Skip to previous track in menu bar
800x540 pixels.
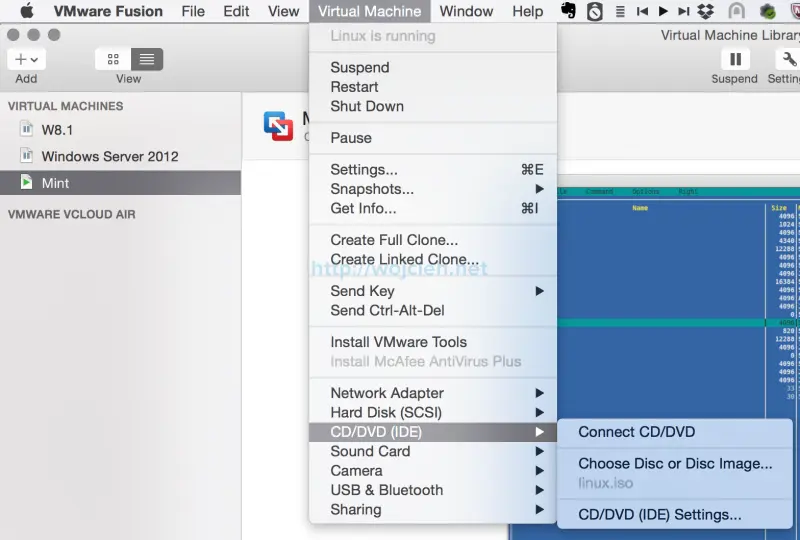click(x=642, y=11)
